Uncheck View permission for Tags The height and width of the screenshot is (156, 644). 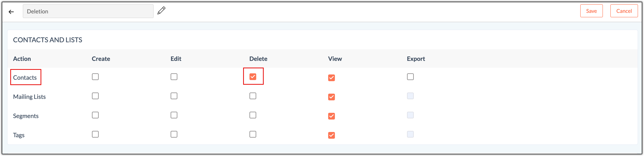click(x=332, y=136)
